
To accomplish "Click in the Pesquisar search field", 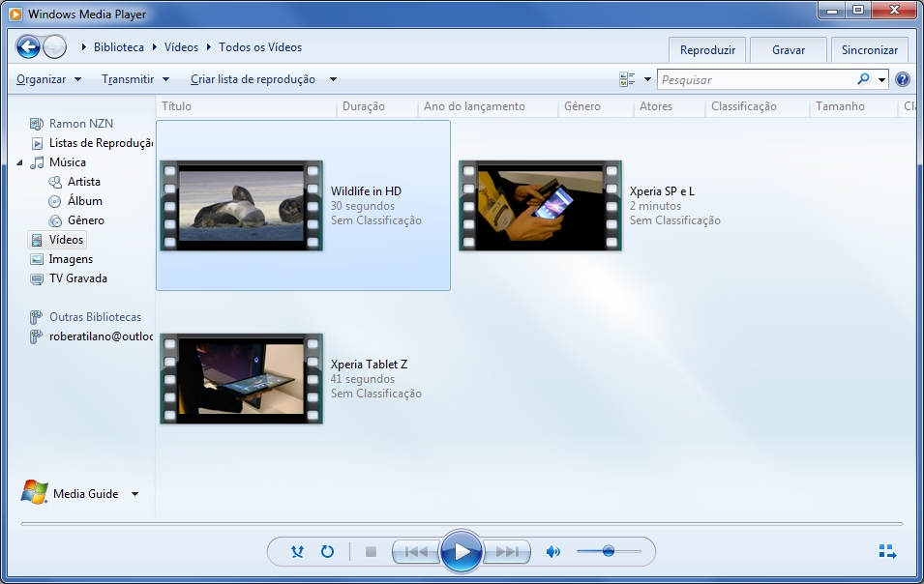I will click(758, 79).
